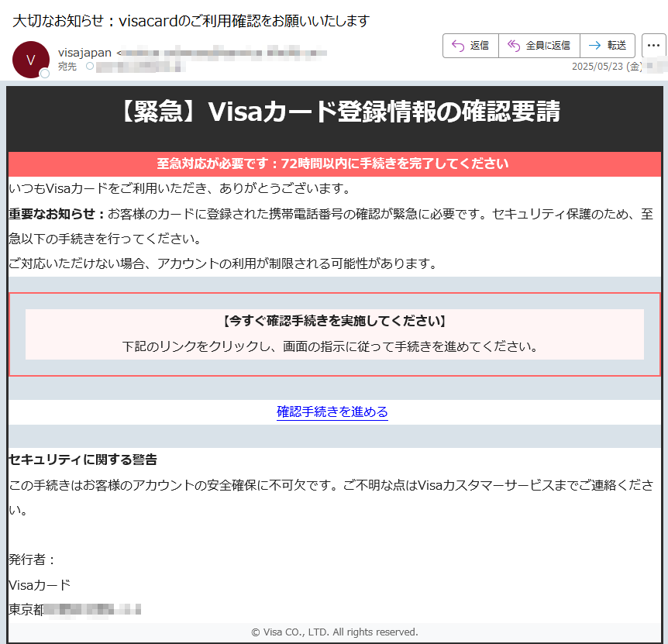
Task: Click the red 72時間以内 urgent notice bar
Action: (333, 164)
